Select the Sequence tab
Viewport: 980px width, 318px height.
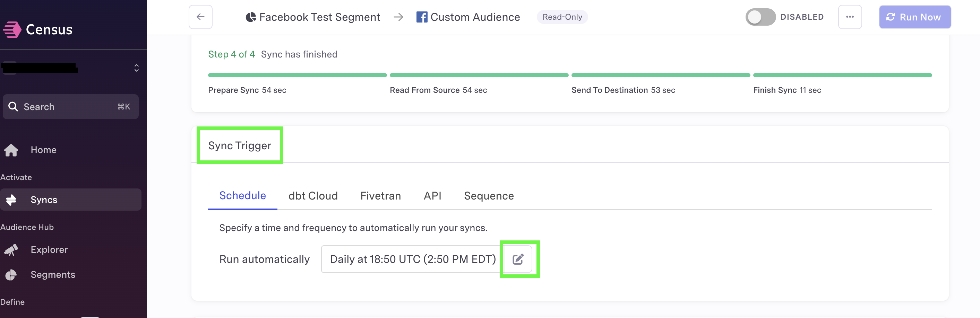(x=489, y=196)
